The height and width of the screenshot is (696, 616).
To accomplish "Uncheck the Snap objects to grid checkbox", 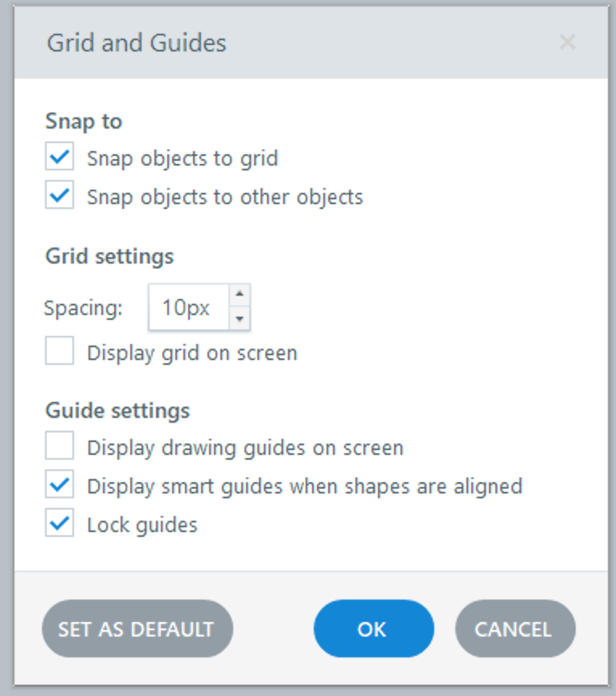I will (x=60, y=158).
